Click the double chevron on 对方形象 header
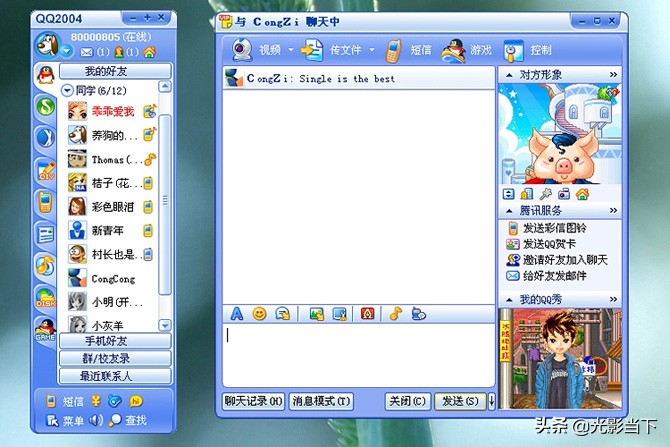This screenshot has width=670, height=447. (x=613, y=75)
